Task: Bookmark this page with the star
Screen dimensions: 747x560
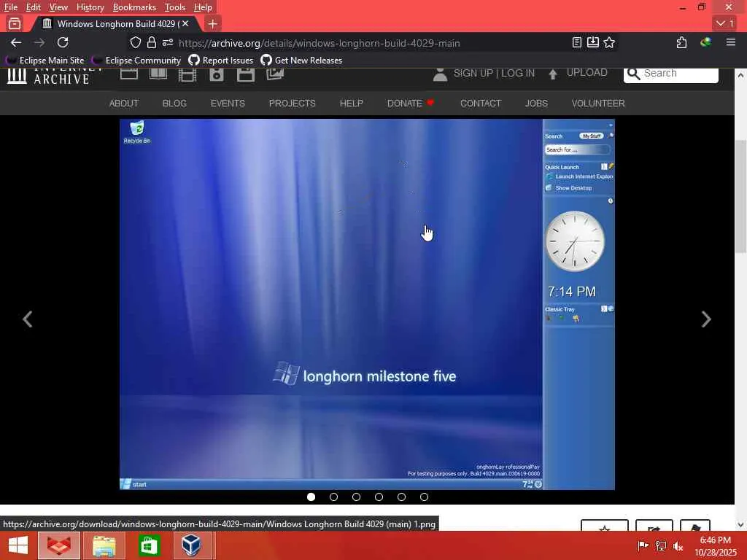Action: click(x=609, y=42)
